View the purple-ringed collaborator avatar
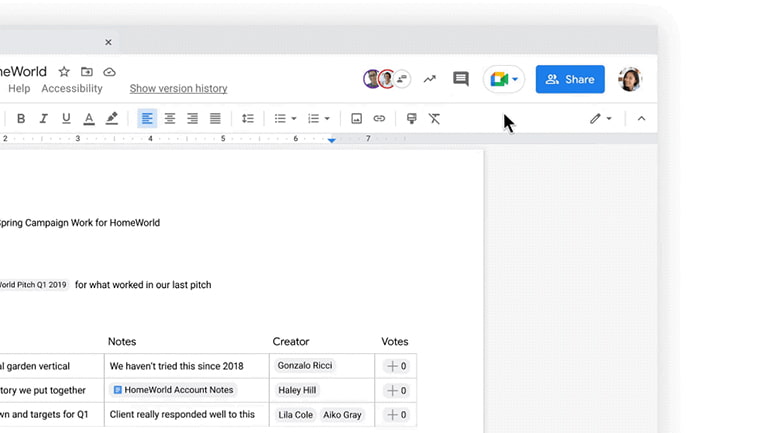This screenshot has width=770, height=433. click(371, 79)
